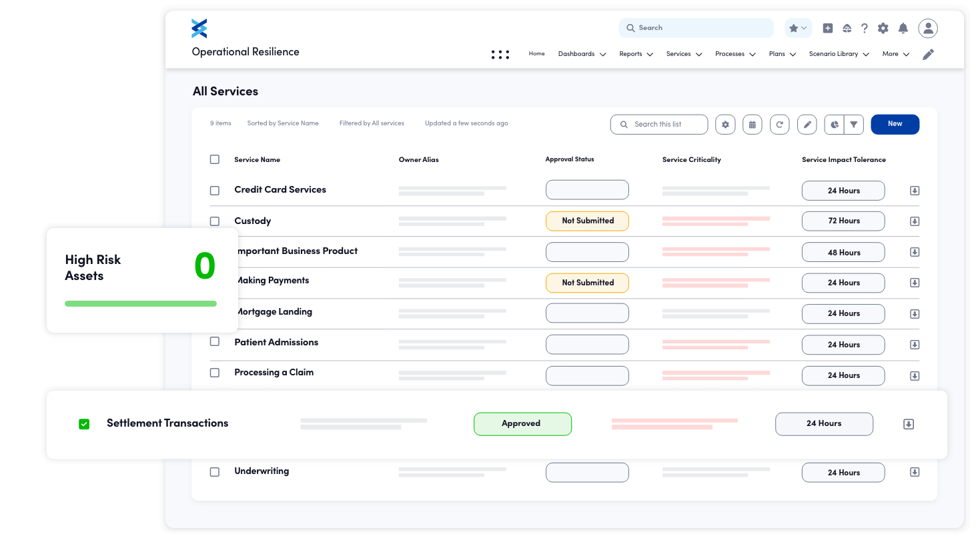
Task: Open the Underwriting service record
Action: tap(262, 471)
